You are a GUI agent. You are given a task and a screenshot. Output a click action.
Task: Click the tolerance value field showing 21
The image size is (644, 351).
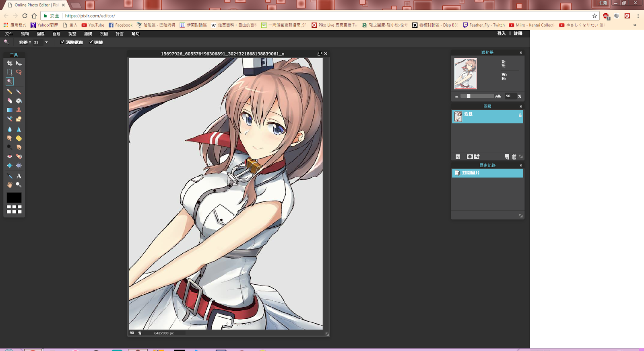pos(38,42)
